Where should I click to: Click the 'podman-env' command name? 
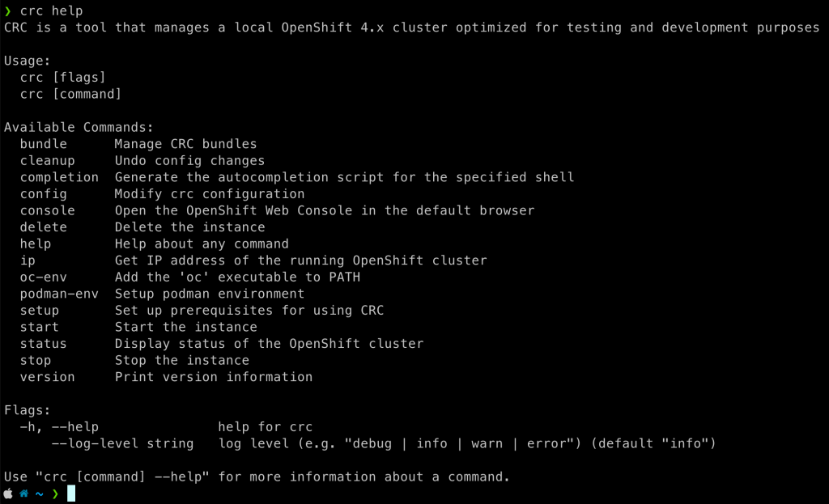(59, 294)
